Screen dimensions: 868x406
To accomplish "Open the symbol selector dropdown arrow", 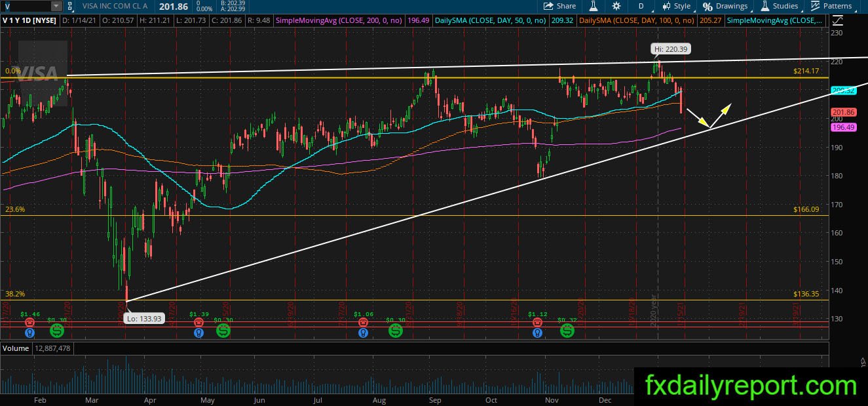I will click(56, 6).
